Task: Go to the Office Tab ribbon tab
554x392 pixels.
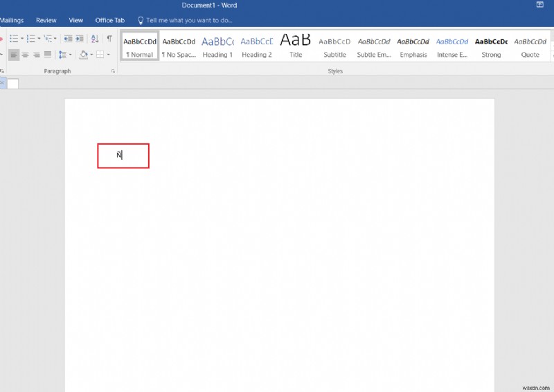Action: tap(110, 21)
